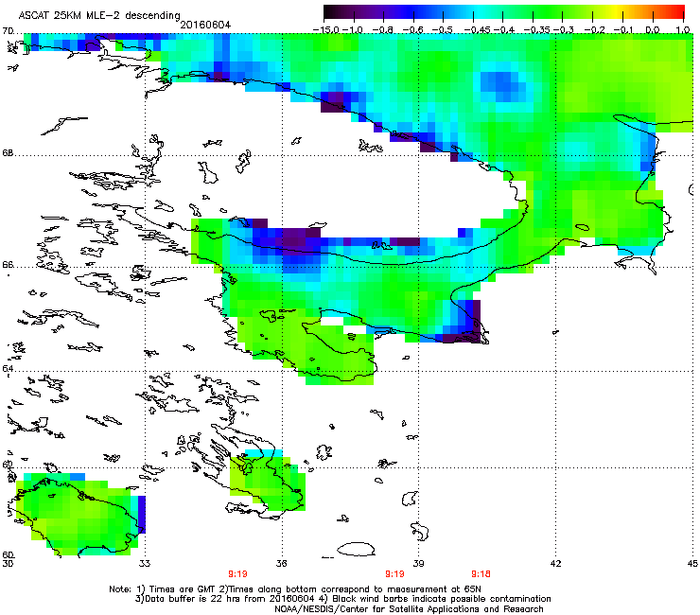
Task: Click the 64 latitude axis label
Action: [x=8, y=368]
